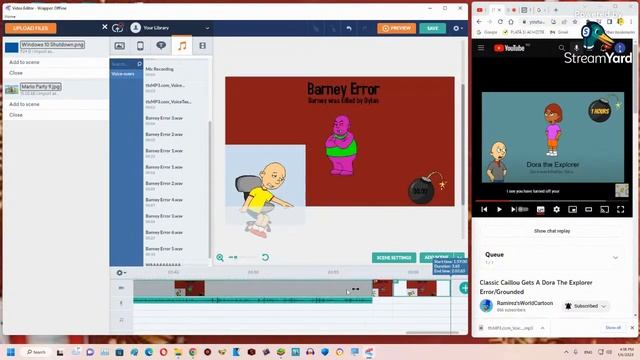Click the Redo arrow in the top toolbar

pos(364,28)
